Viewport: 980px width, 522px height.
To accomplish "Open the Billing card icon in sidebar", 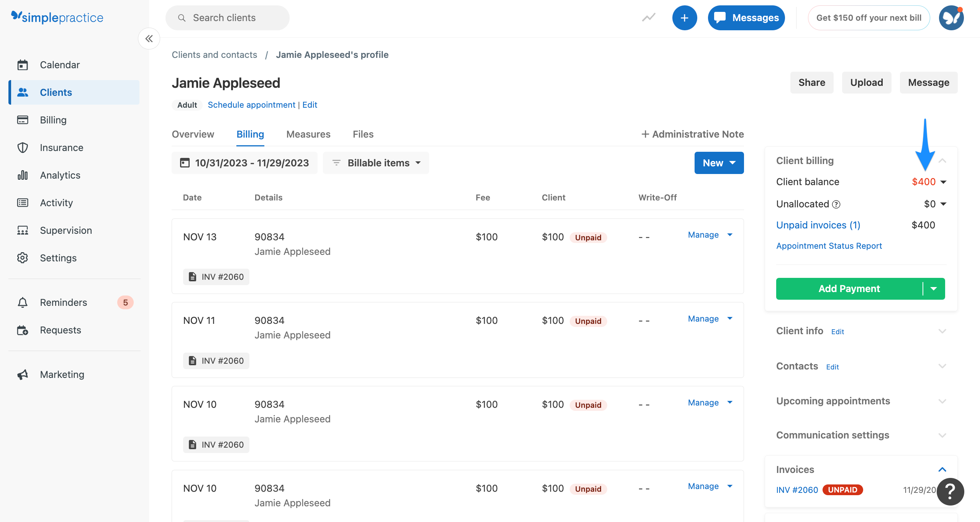I will [x=23, y=120].
